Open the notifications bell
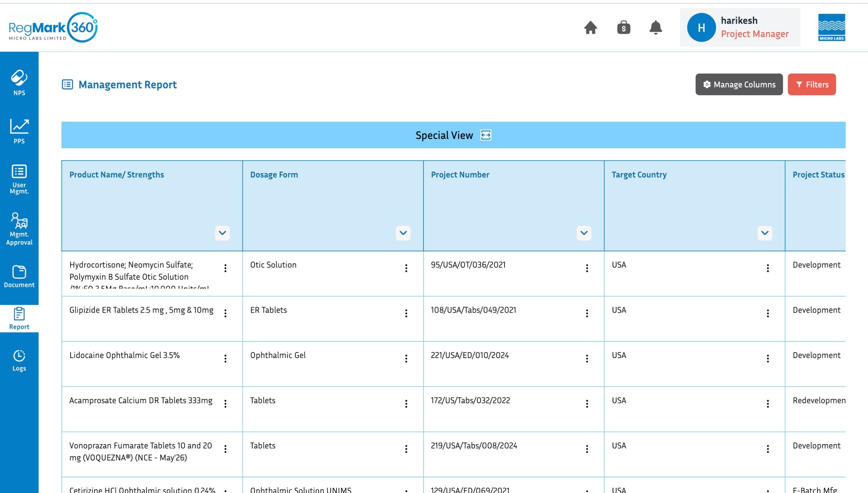Screen dimensions: 868x493 pos(655,27)
